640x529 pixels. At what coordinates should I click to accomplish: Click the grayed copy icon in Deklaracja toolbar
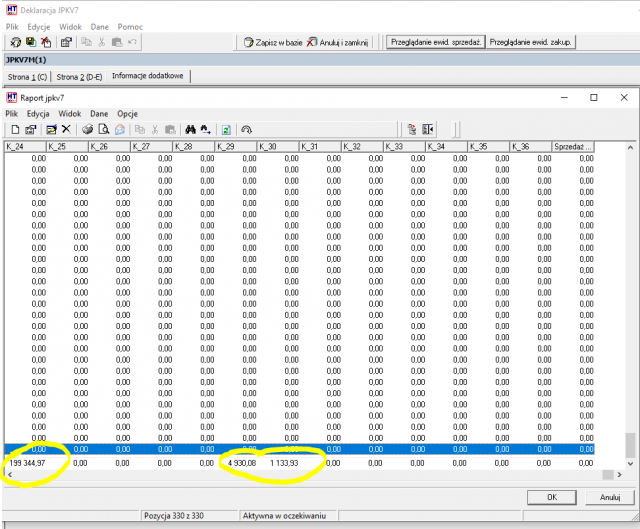[86, 42]
